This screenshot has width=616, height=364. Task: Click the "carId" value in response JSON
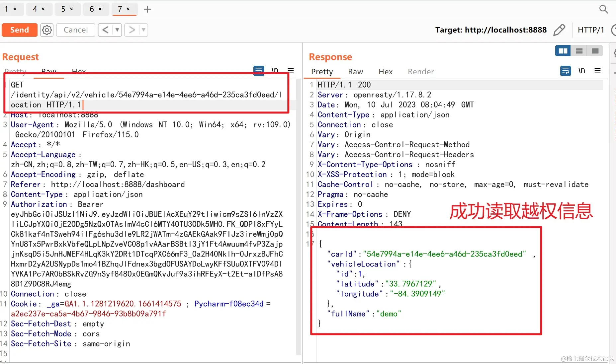click(445, 254)
